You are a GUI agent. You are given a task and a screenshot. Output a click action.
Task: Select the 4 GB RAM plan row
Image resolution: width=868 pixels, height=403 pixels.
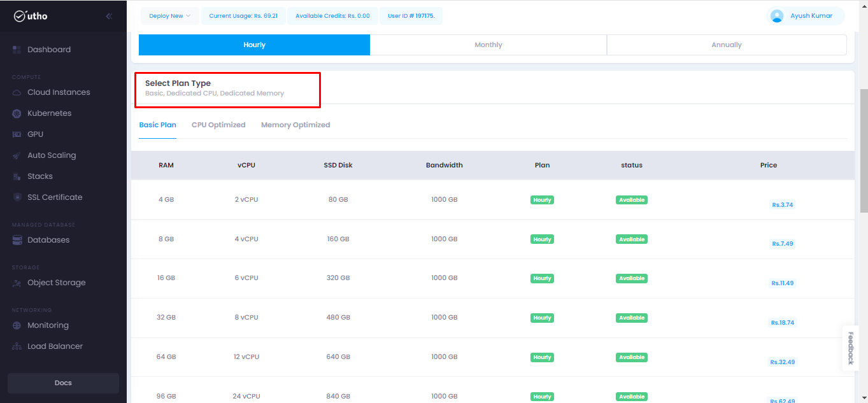tap(493, 200)
